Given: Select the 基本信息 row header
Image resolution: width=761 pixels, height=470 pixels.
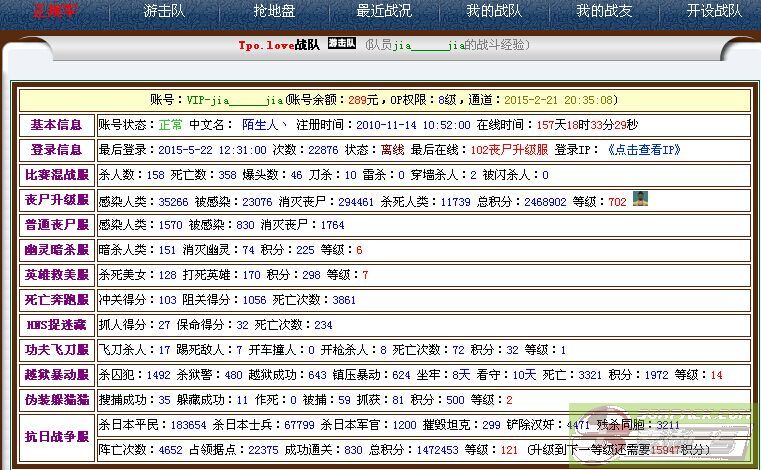Looking at the screenshot, I should tap(56, 125).
